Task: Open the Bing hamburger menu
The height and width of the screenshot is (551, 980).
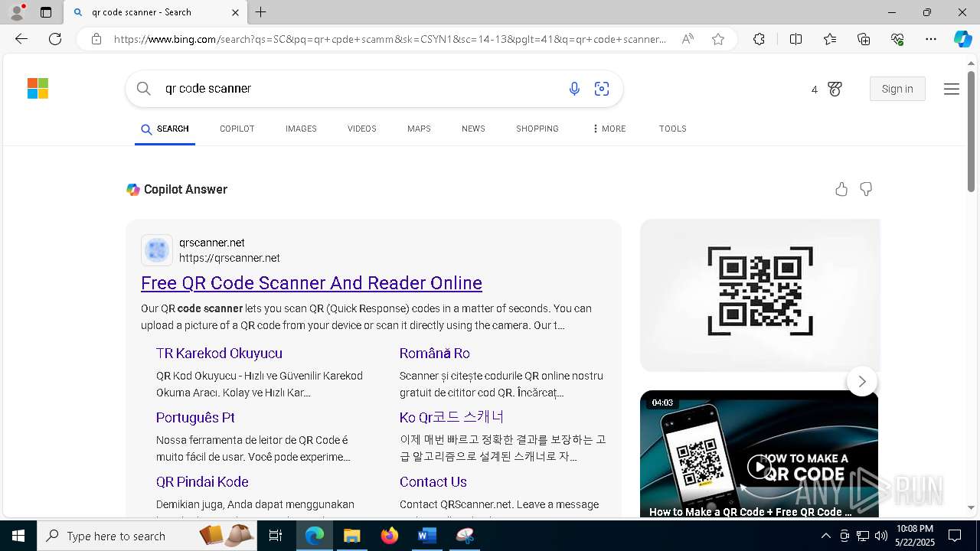Action: [x=952, y=90]
